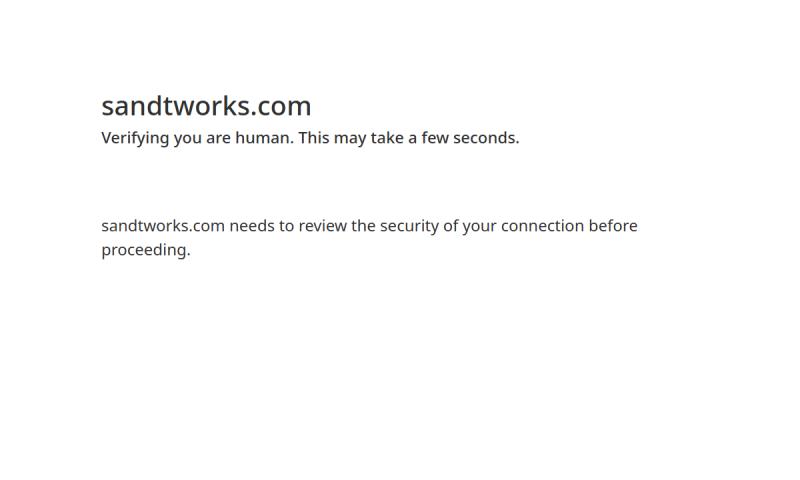Click the large sandtworks.com heading
This screenshot has height=480, width=800.
[206, 106]
